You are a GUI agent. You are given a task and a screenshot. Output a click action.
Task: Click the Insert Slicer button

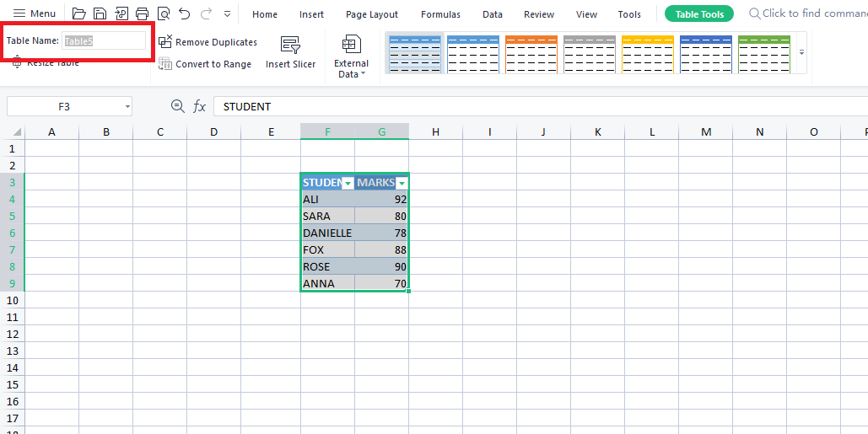291,53
